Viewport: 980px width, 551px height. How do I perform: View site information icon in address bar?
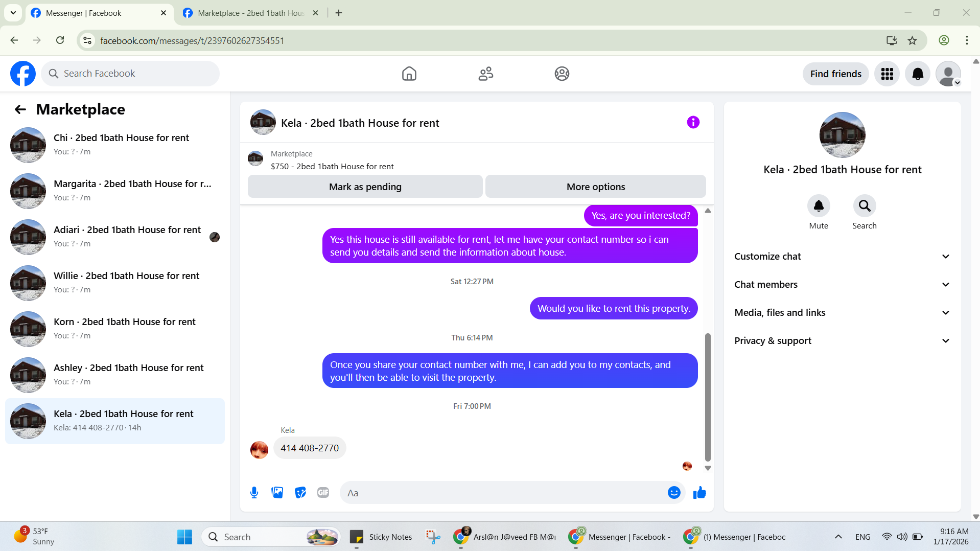tap(87, 40)
